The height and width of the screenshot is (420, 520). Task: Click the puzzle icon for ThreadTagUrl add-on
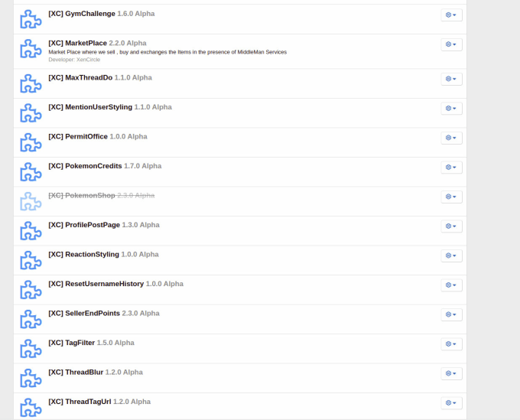31,408
